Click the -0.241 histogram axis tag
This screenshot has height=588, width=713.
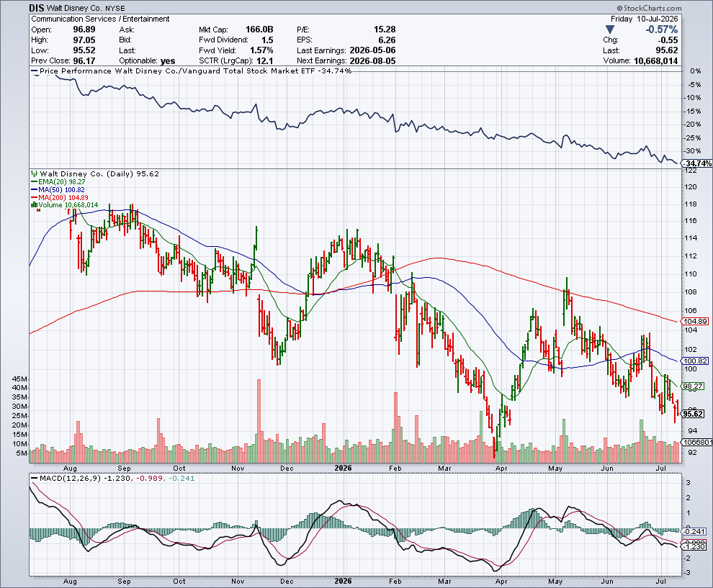tap(695, 531)
